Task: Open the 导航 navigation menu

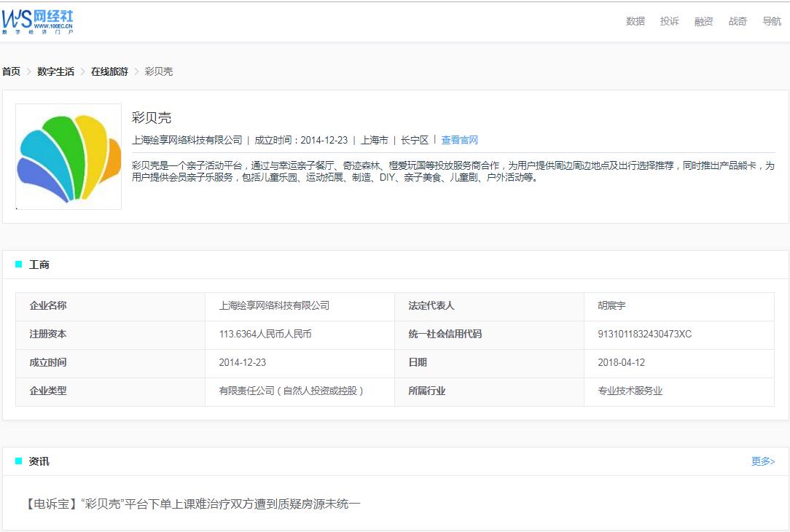Action: 771,21
